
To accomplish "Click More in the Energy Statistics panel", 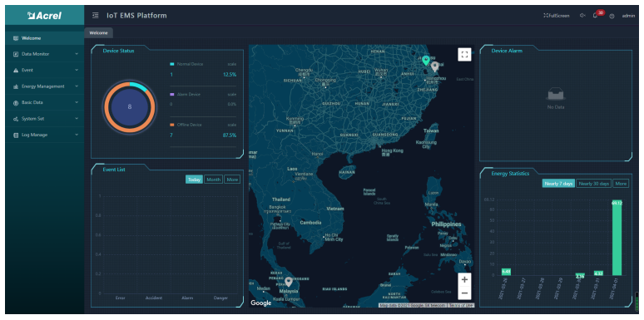I will [621, 184].
